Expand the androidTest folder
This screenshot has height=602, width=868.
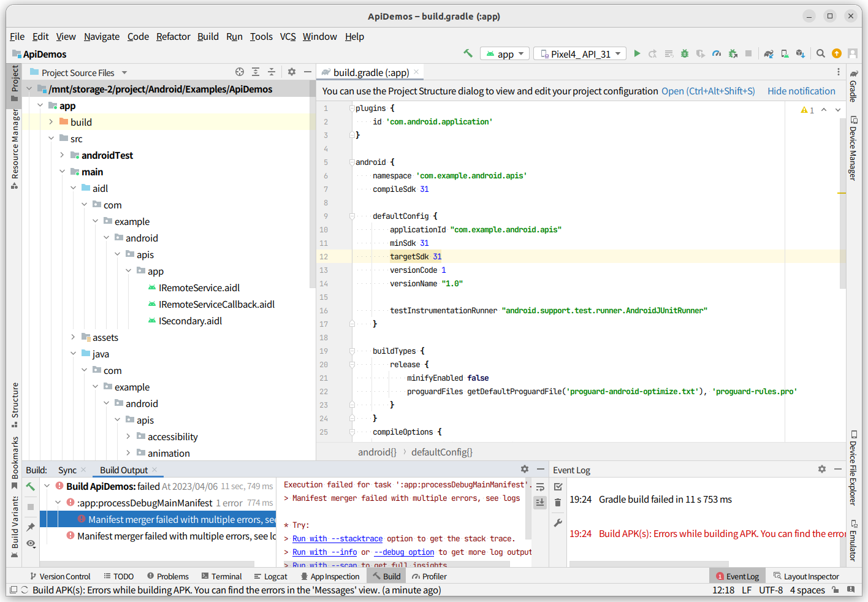coord(63,155)
